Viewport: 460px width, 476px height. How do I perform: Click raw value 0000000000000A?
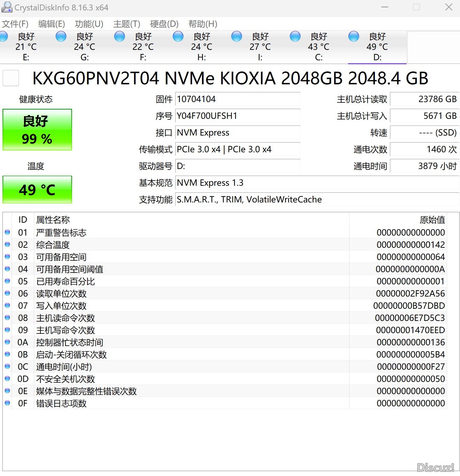[410, 269]
